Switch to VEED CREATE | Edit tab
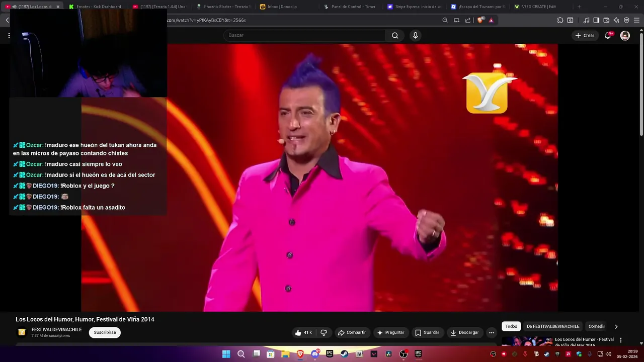This screenshot has width=644, height=362. 541,7
